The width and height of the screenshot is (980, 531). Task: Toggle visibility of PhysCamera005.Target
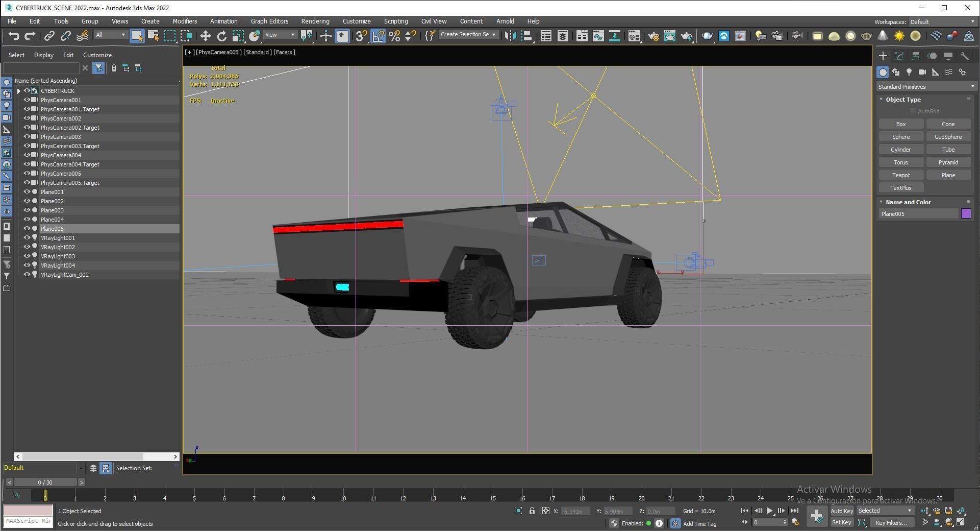coord(27,183)
